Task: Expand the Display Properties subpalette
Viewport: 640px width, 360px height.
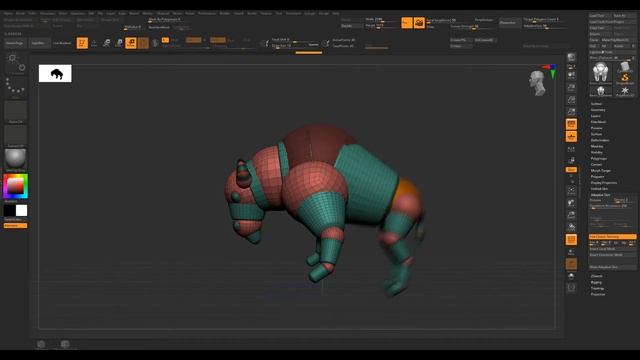Action: click(604, 182)
